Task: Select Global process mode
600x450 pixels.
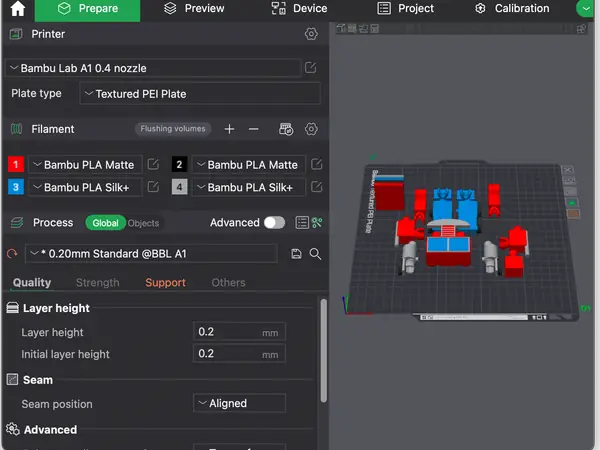Action: click(x=106, y=223)
